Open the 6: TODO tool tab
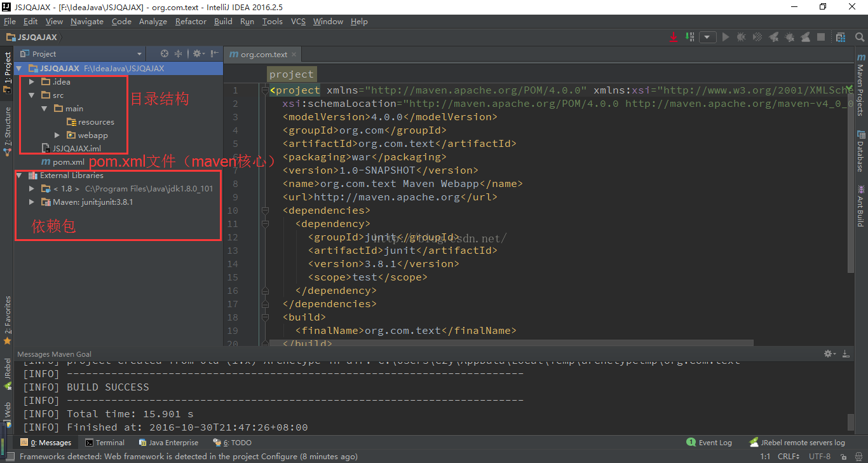This screenshot has width=868, height=463. click(233, 443)
